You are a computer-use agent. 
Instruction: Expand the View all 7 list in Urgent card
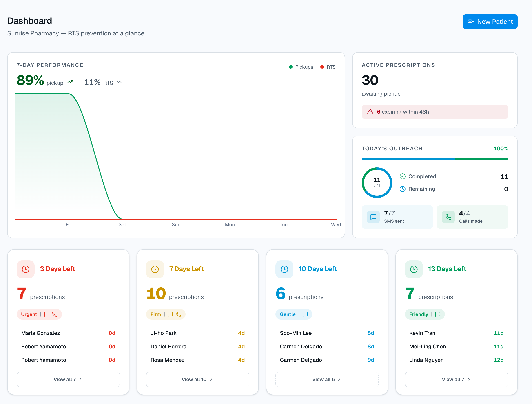(x=68, y=379)
